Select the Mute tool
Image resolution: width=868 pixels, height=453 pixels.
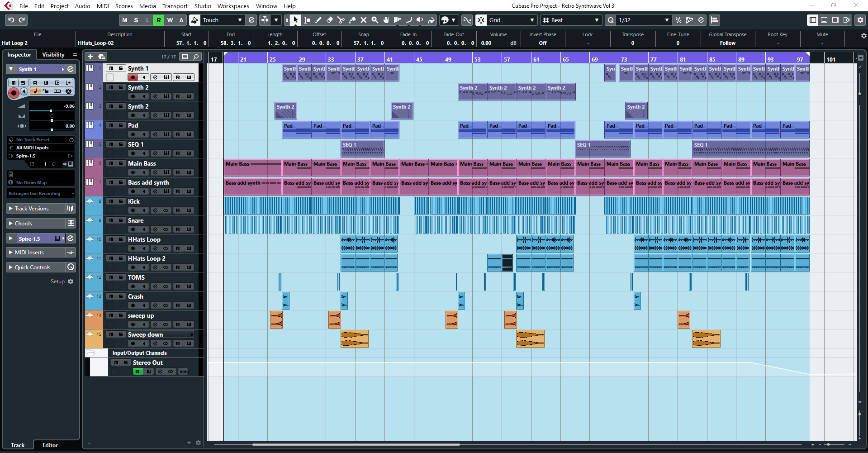[364, 20]
